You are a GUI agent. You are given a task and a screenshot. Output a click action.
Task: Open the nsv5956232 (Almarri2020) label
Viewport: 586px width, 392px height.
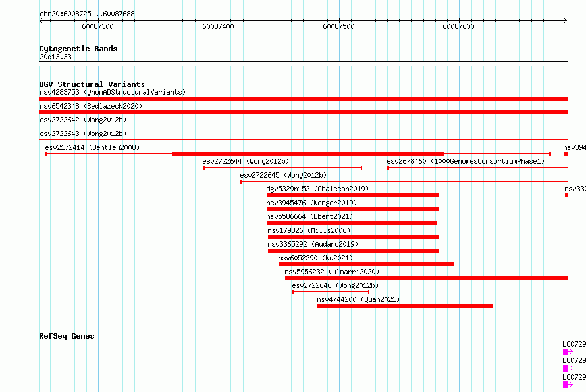pyautogui.click(x=332, y=272)
